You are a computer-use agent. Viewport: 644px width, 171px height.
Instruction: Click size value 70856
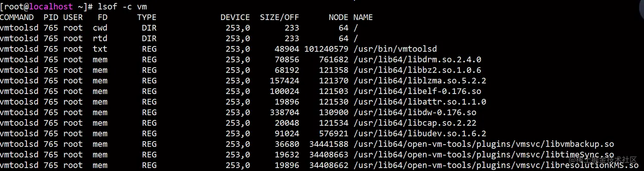(287, 60)
